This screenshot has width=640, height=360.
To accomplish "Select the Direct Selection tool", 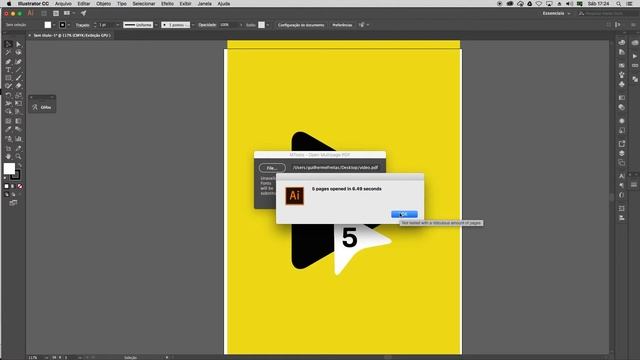I will coord(18,44).
